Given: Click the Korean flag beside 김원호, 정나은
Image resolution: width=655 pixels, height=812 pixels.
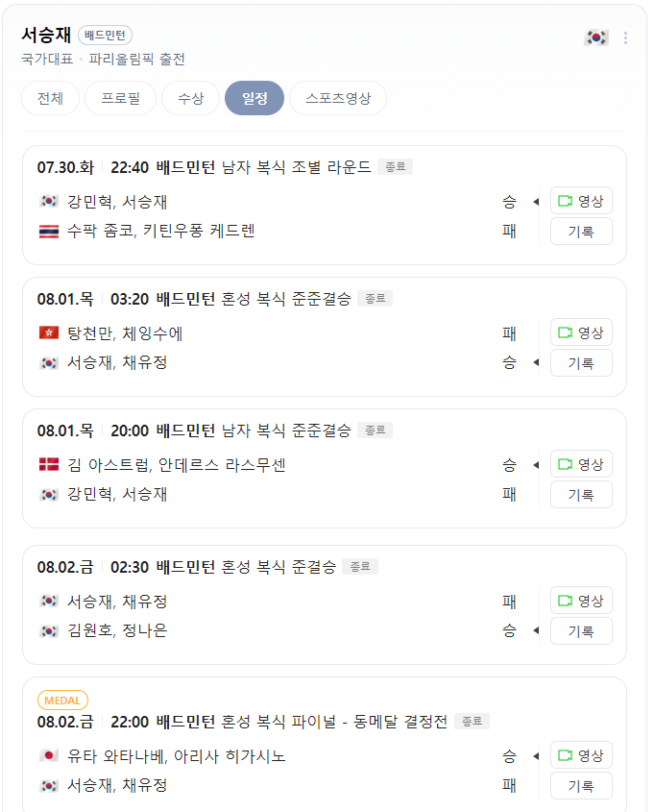Looking at the screenshot, I should [48, 631].
